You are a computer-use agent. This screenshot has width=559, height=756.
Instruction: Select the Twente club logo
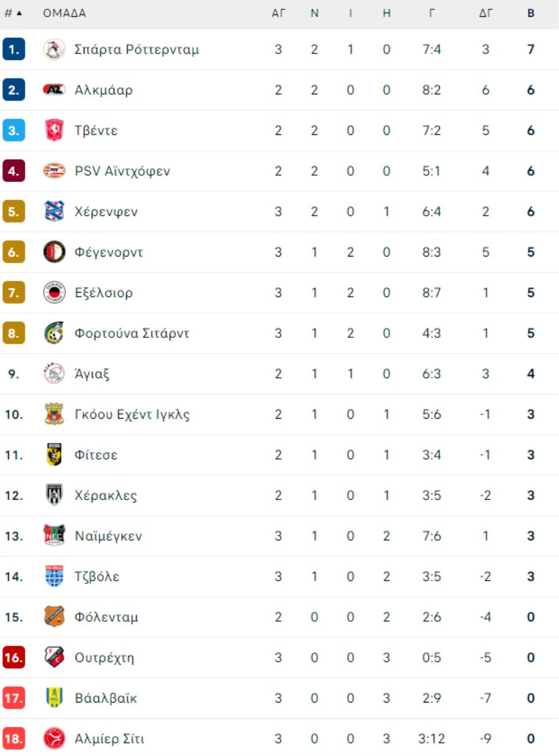(x=54, y=130)
